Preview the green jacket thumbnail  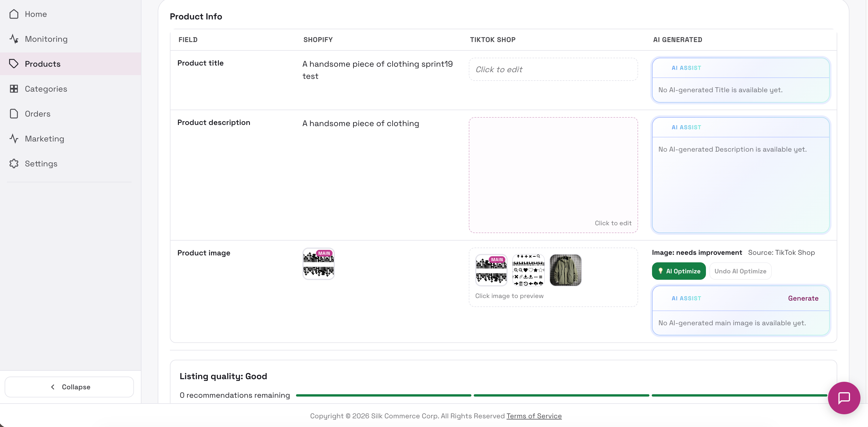coord(565,270)
